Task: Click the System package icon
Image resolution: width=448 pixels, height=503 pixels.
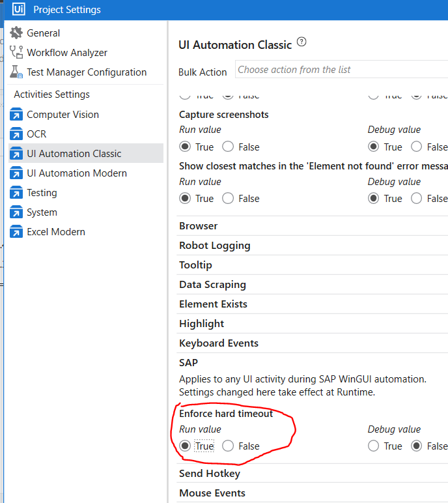Action: coord(16,212)
